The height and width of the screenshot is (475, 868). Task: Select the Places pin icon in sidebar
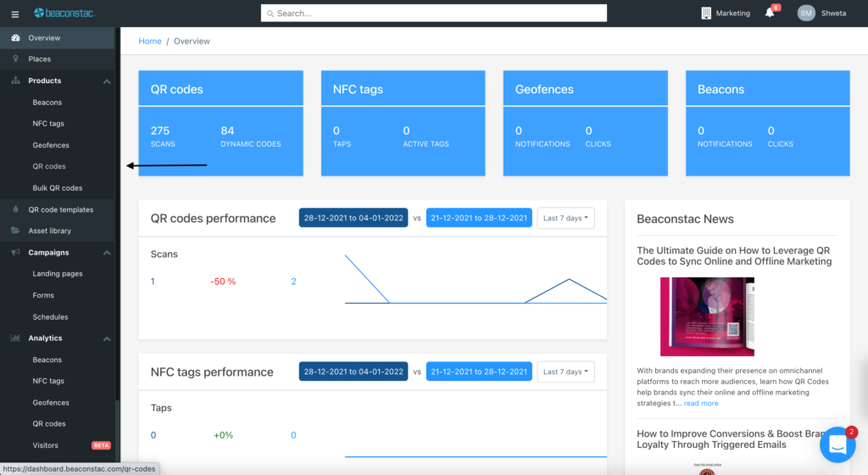point(16,59)
